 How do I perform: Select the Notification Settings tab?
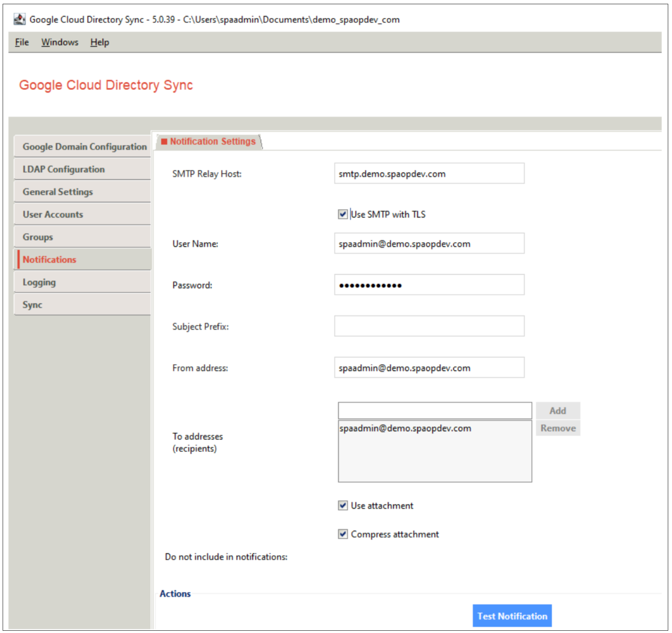coord(212,142)
